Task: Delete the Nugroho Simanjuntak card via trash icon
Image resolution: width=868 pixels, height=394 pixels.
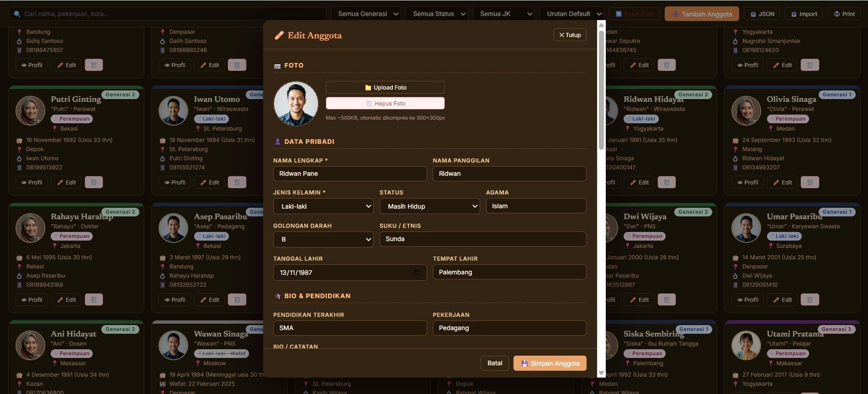Action: click(x=810, y=65)
